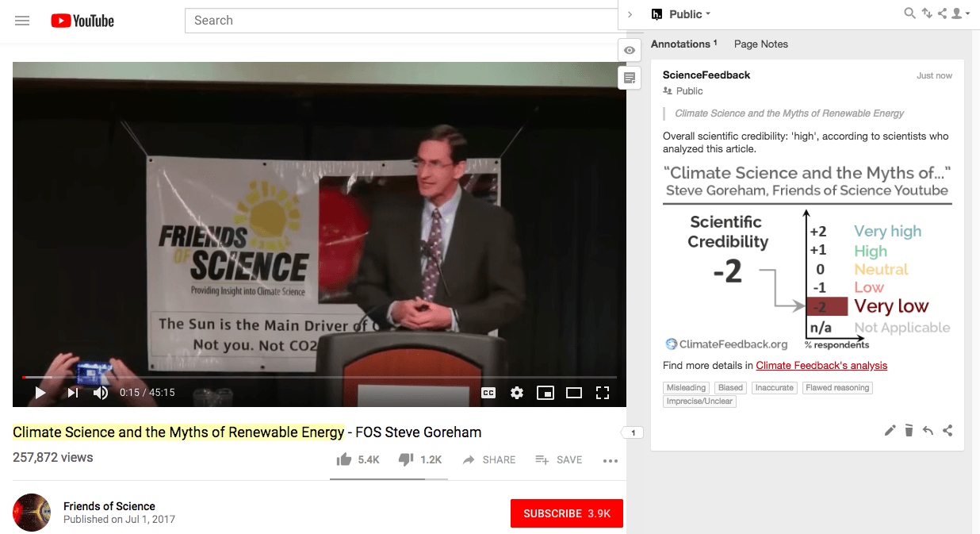Toggle theater mode for the player
980x534 pixels.
point(573,393)
